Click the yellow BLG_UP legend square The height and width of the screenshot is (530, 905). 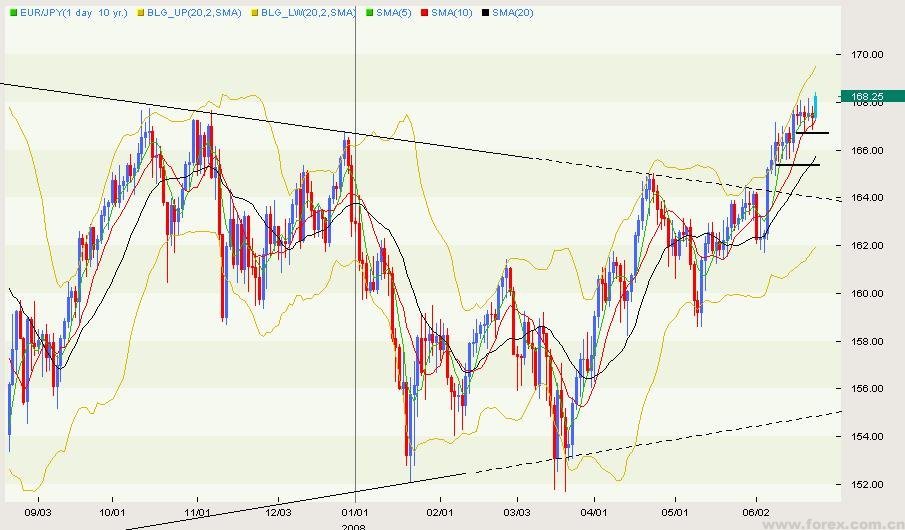pyautogui.click(x=139, y=12)
